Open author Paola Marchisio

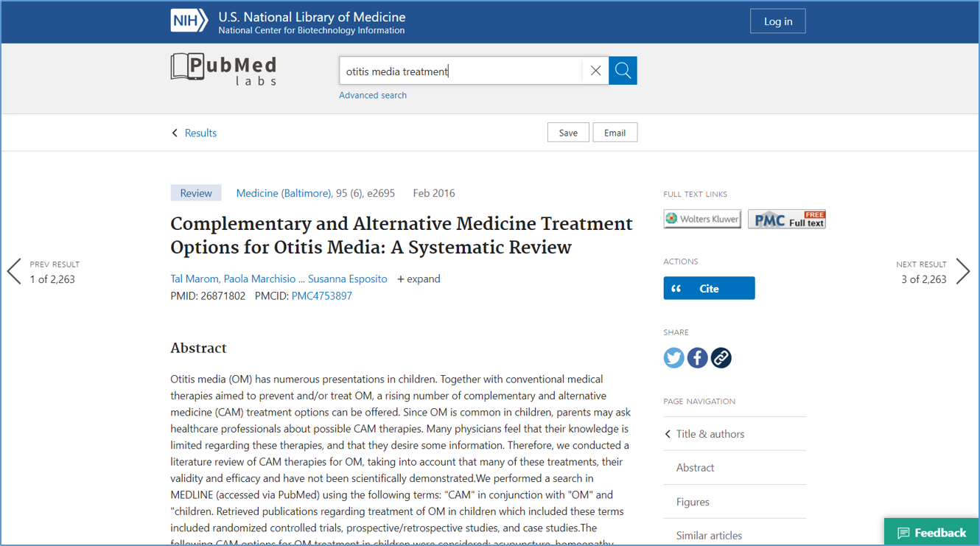259,279
